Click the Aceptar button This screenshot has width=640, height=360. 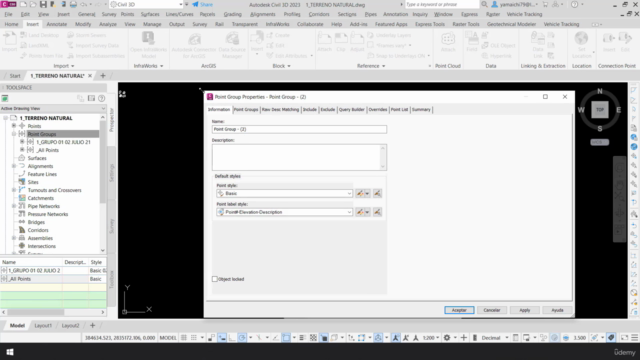[459, 310]
